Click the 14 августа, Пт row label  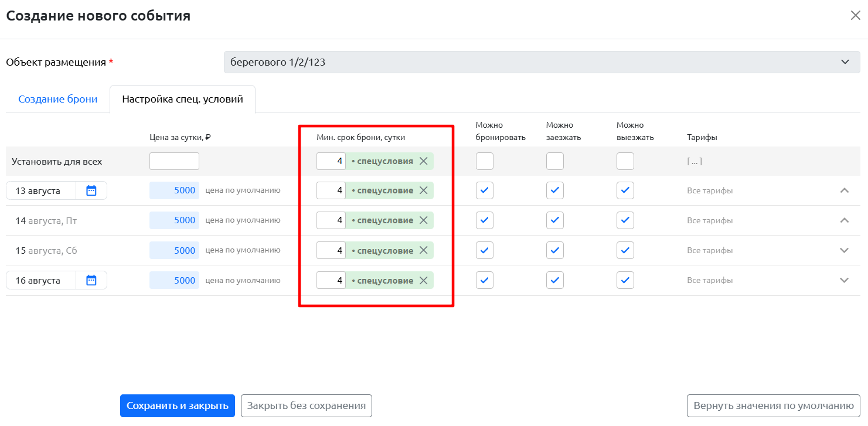46,221
